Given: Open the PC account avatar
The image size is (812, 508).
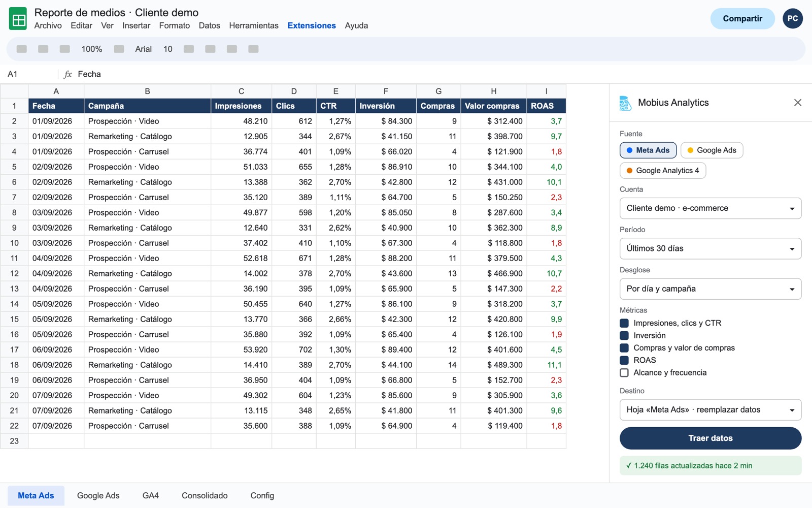Looking at the screenshot, I should [793, 18].
